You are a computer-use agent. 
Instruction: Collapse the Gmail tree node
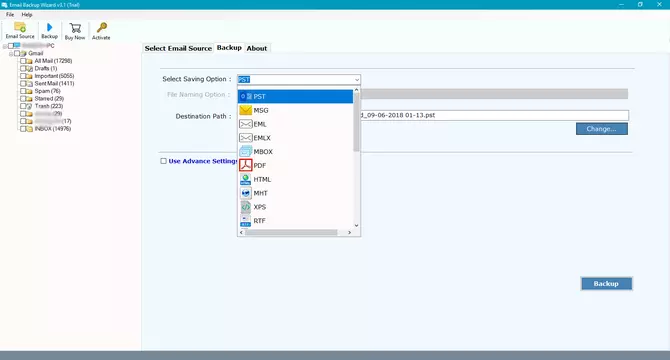click(11, 54)
